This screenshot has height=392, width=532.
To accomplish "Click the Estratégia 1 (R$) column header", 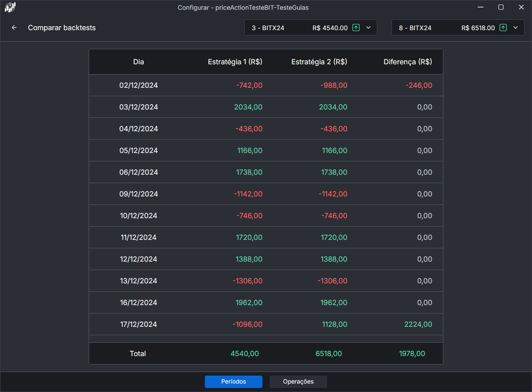I will (235, 62).
